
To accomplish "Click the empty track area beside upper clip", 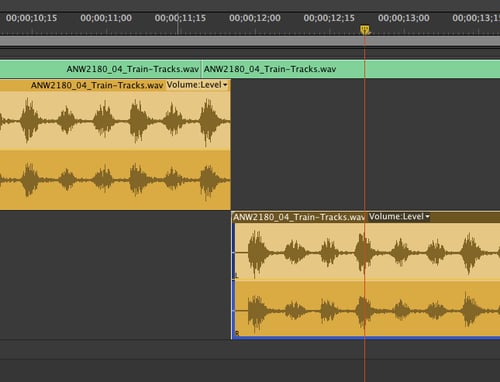I will [x=365, y=145].
